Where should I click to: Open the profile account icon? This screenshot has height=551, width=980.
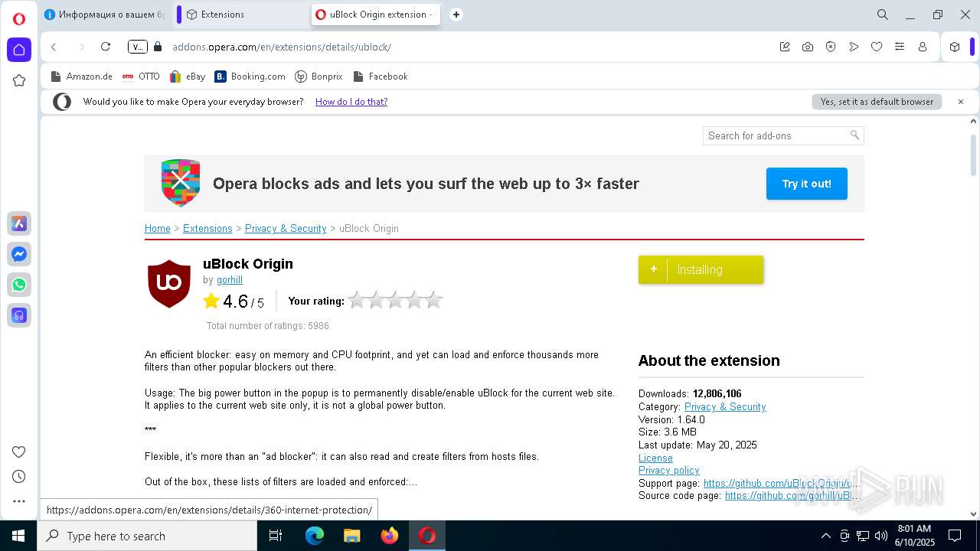[x=923, y=47]
